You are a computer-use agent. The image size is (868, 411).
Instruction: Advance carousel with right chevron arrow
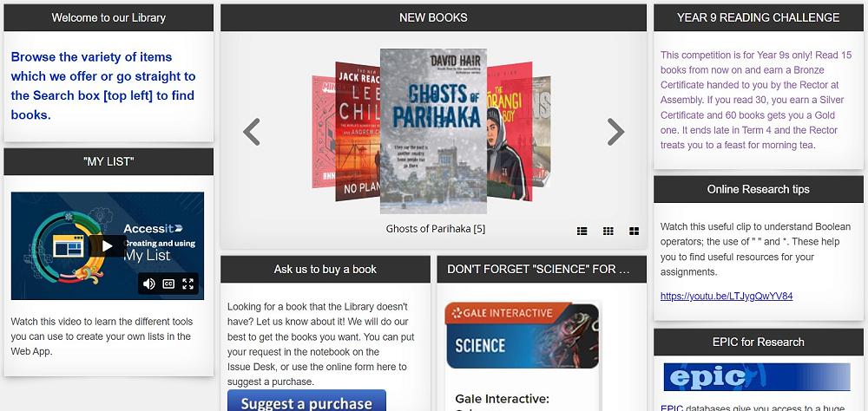click(x=615, y=132)
